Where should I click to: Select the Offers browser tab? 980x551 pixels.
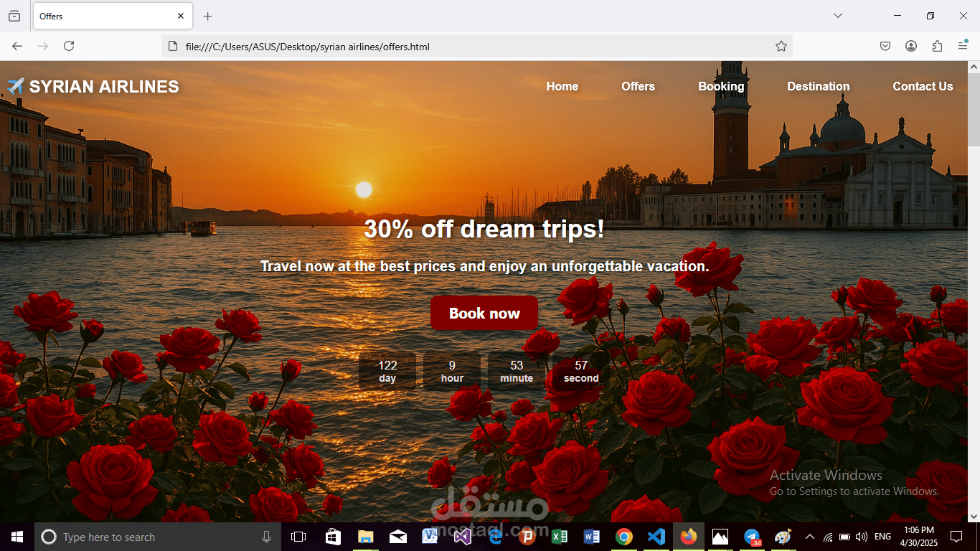[x=112, y=16]
